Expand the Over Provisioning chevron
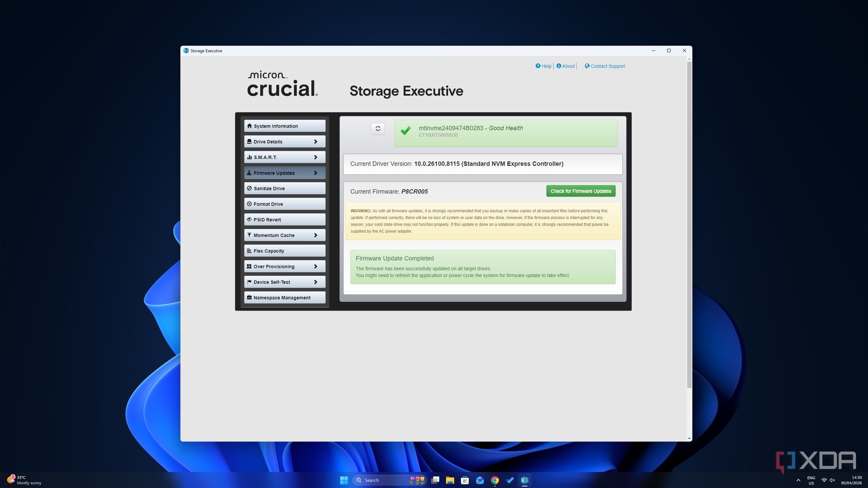Viewport: 868px width, 488px height. [x=315, y=266]
